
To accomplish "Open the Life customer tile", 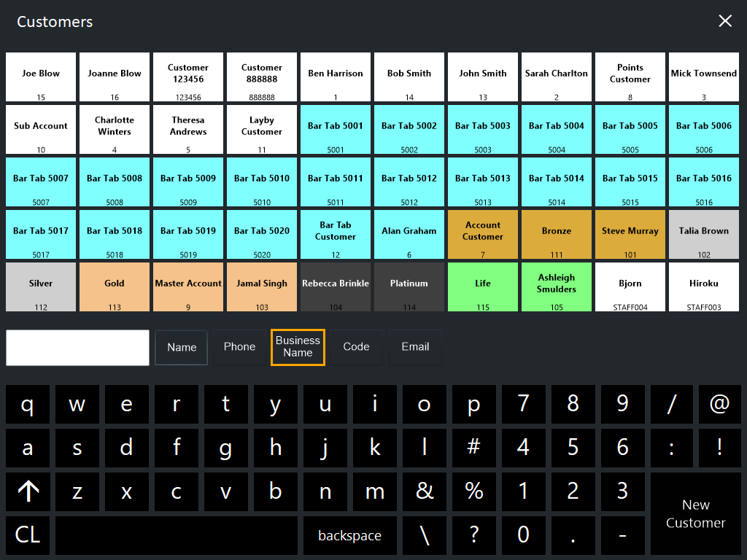I will tap(483, 287).
